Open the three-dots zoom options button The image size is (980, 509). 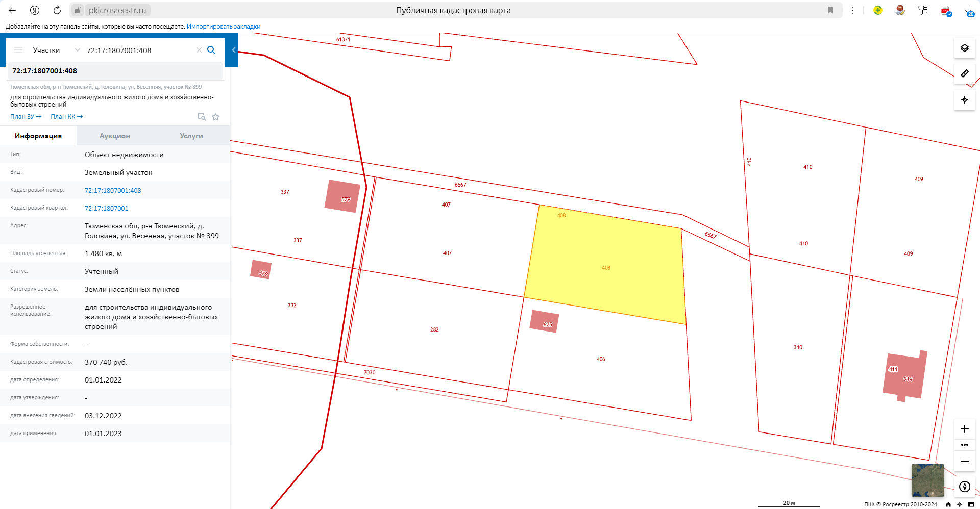coord(965,445)
